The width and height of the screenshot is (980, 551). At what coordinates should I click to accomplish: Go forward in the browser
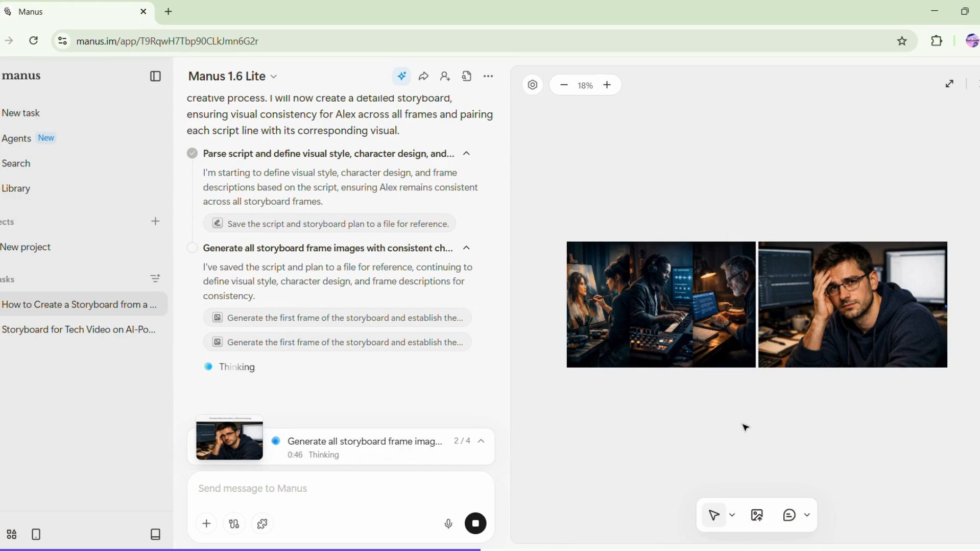(x=9, y=41)
